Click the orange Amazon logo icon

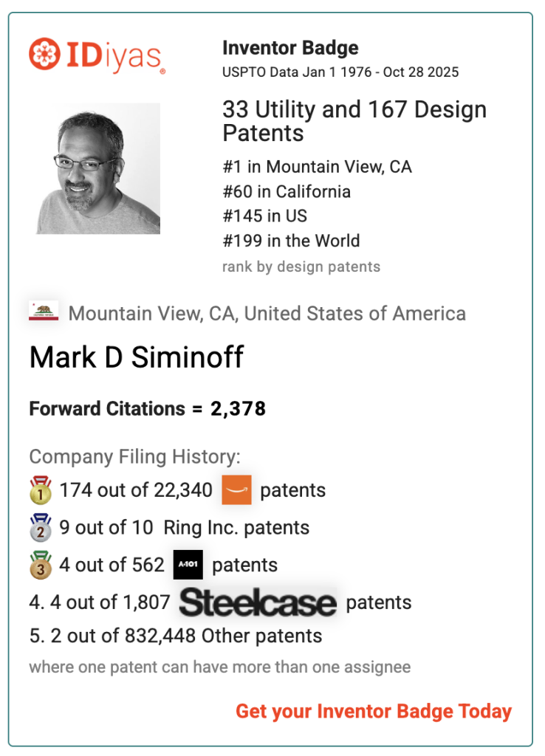pos(236,490)
